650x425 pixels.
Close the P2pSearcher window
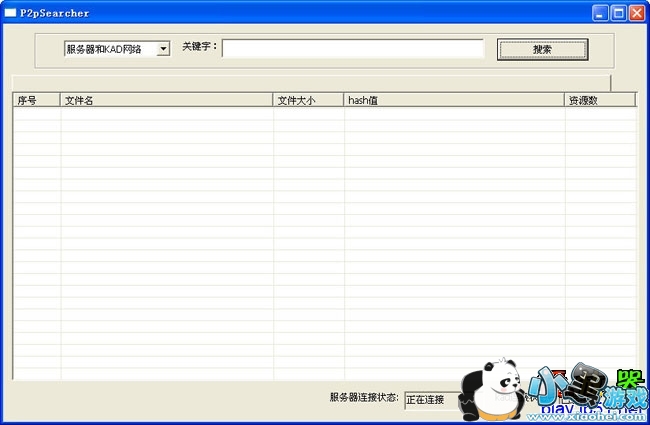pos(637,13)
